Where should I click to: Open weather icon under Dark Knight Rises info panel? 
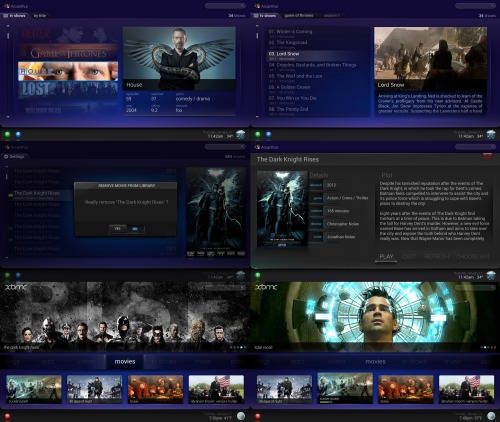491,276
